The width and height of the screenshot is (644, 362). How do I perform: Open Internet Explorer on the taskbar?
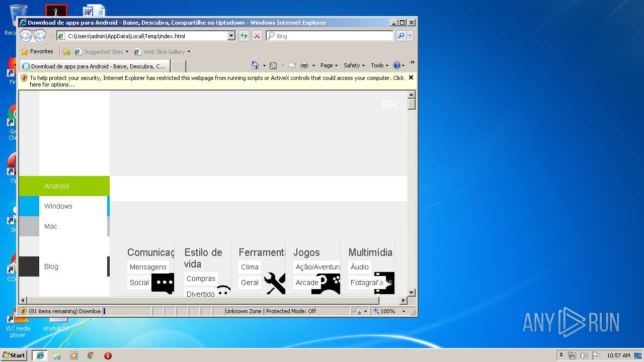[40, 355]
